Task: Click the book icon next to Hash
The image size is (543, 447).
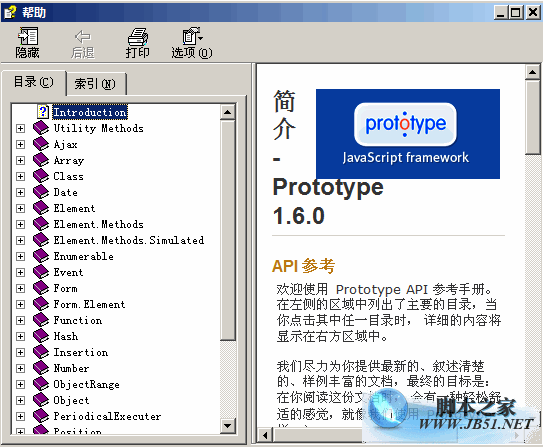Action: (41, 336)
